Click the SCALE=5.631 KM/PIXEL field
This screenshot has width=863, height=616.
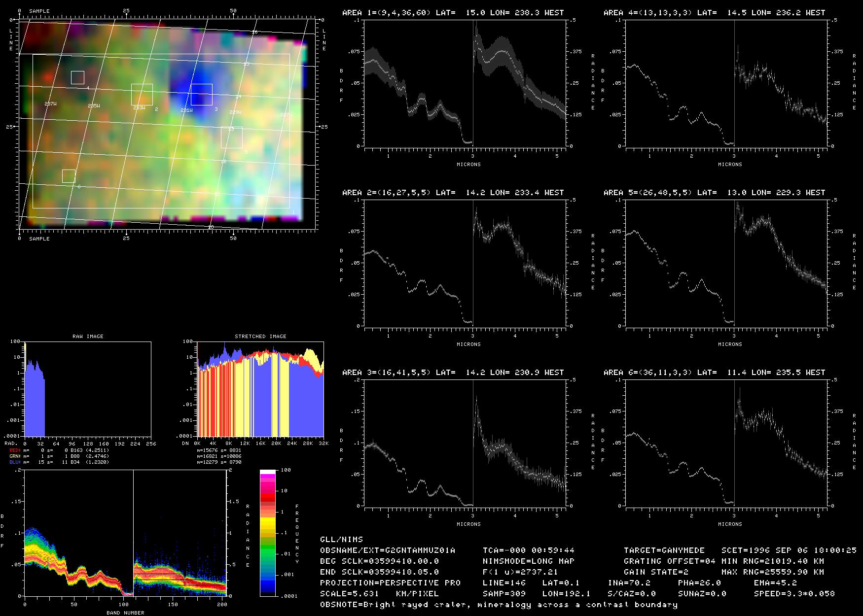380,593
